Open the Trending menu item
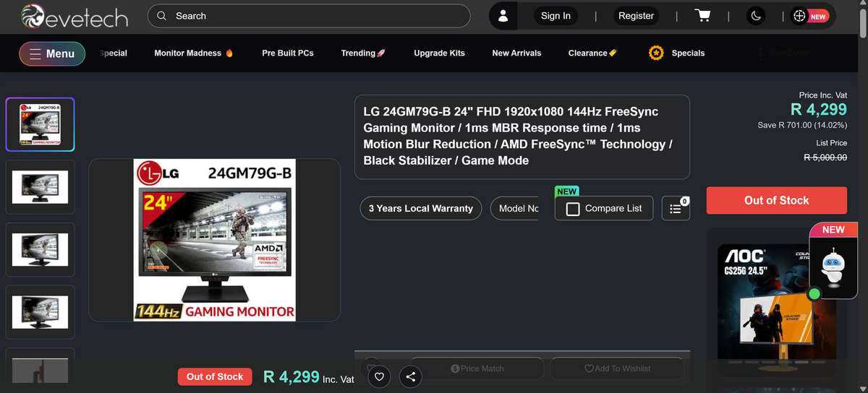Image resolution: width=868 pixels, height=393 pixels. click(x=363, y=53)
